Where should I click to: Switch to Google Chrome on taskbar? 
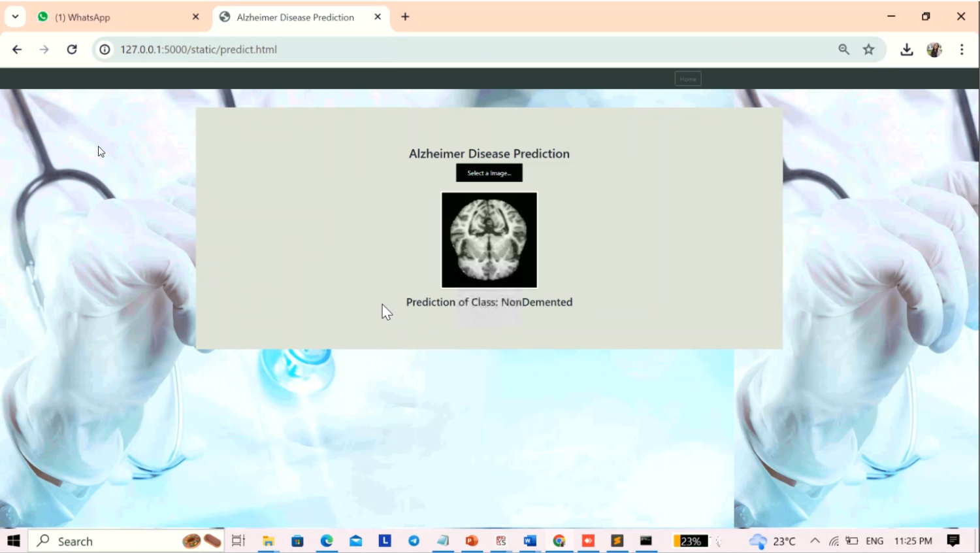[x=559, y=541]
